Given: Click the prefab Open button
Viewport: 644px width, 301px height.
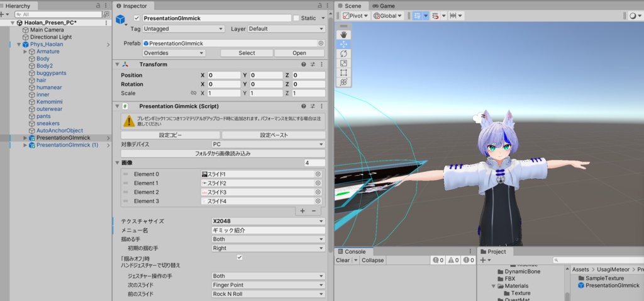Looking at the screenshot, I should click(299, 53).
